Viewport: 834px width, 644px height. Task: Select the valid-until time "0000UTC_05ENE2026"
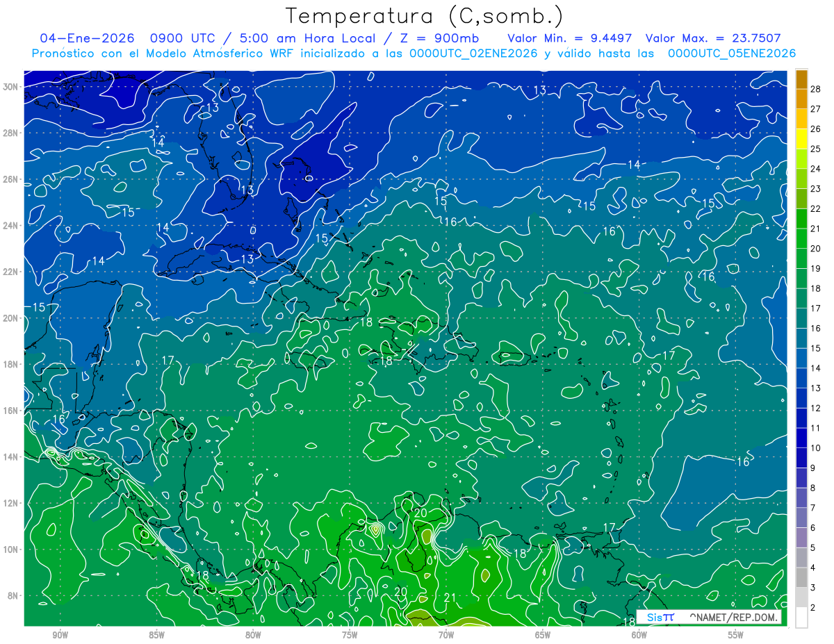pos(732,53)
